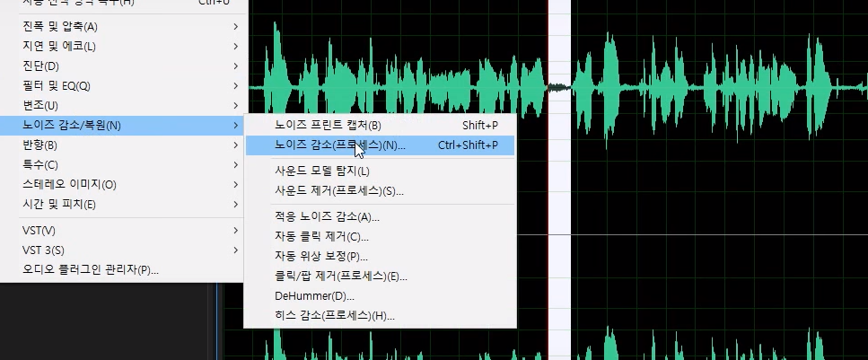Choose 히스 감소(프로세스)(H)...
This screenshot has width=868, height=360.
(381, 316)
